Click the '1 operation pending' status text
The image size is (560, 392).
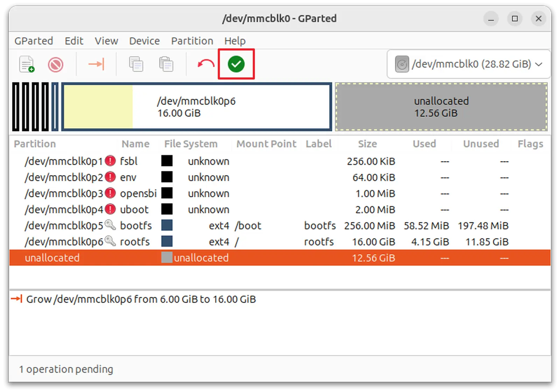coord(66,369)
